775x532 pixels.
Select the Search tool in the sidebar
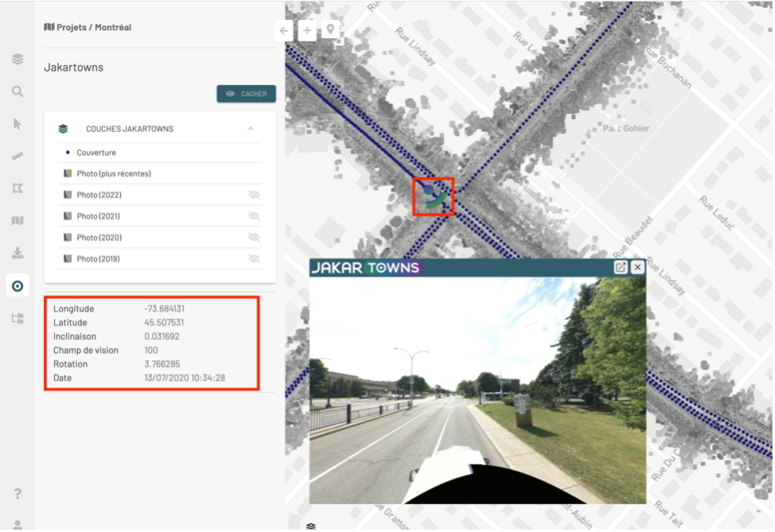click(x=18, y=91)
